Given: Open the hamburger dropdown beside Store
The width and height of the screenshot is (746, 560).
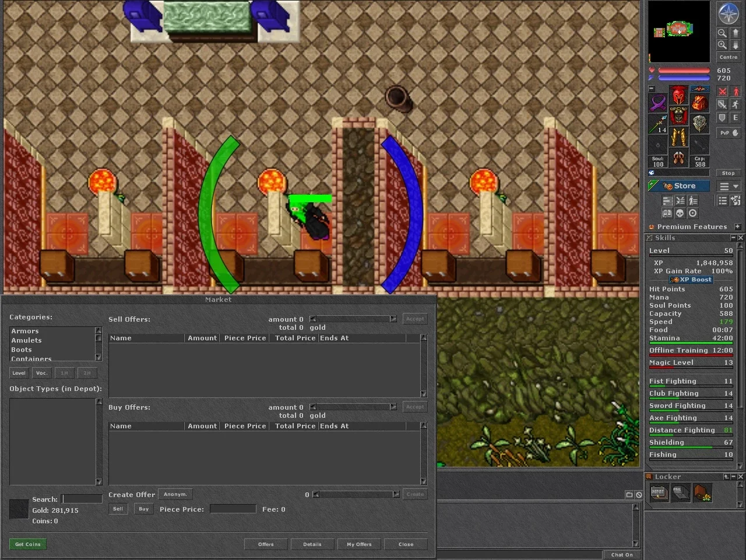Looking at the screenshot, I should [x=729, y=186].
